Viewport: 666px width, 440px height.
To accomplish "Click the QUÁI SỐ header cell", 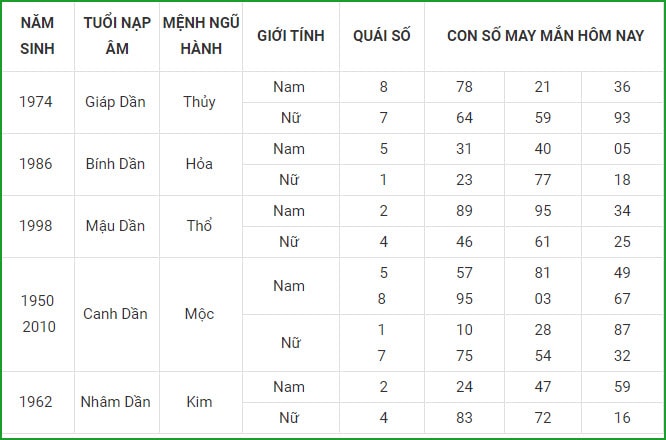I will [382, 36].
